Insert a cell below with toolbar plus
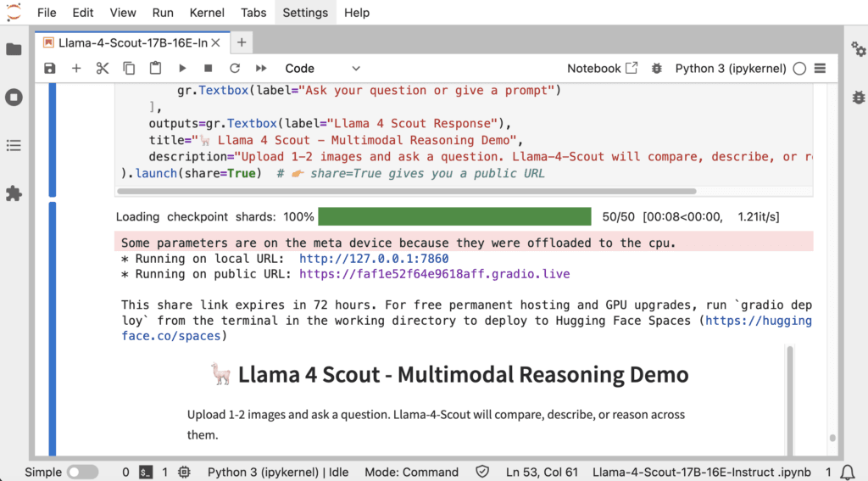 point(76,68)
